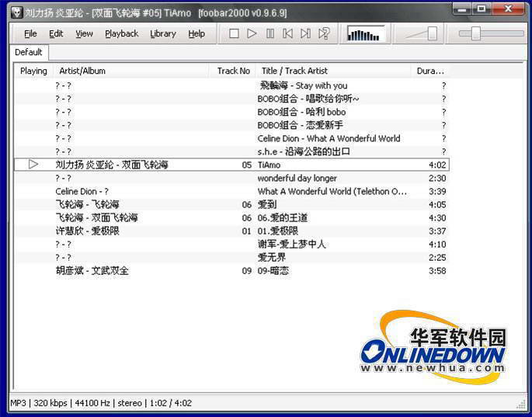Click the '飞轮海 - 双面飞轮海' artist cell

(97, 218)
